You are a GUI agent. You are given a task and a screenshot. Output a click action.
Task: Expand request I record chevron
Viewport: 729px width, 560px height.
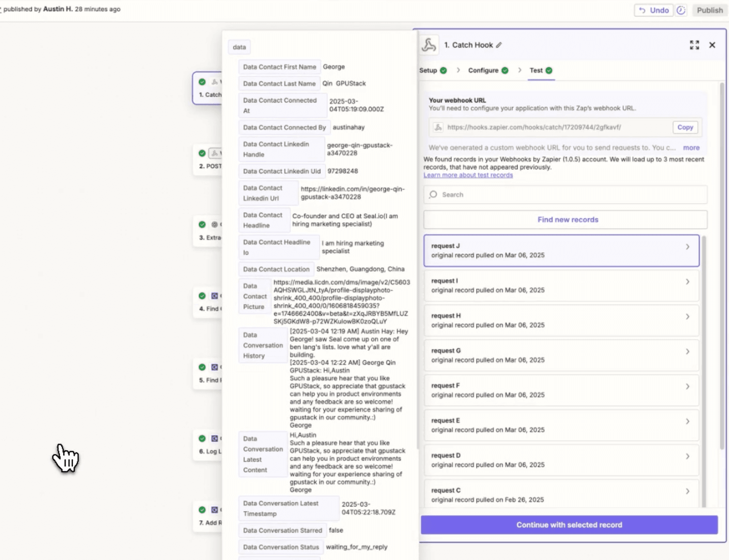(687, 282)
